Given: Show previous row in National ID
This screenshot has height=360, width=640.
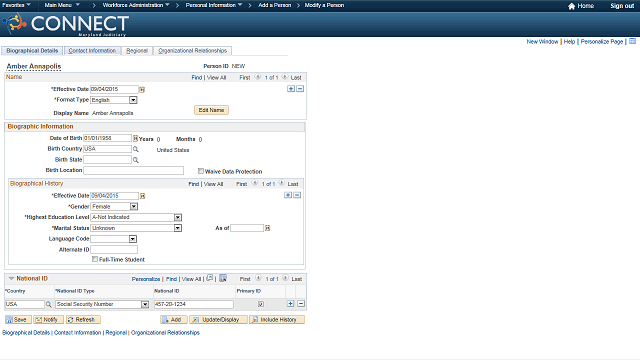Looking at the screenshot, I should [x=258, y=278].
